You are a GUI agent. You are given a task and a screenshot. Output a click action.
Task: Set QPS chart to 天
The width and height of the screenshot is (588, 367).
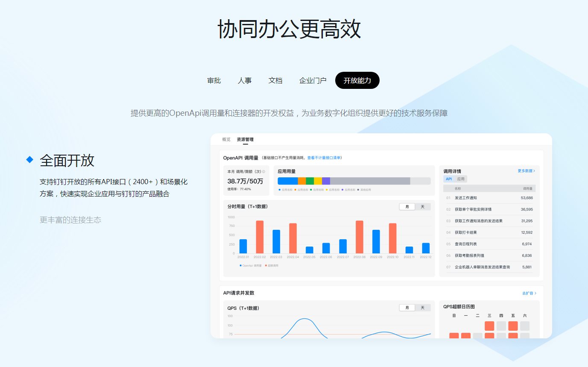coord(422,308)
